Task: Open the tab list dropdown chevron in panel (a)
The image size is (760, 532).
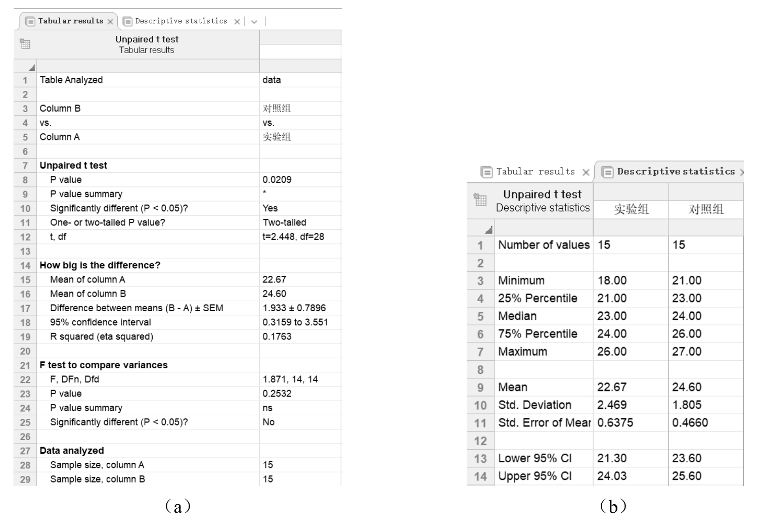Action: [254, 22]
